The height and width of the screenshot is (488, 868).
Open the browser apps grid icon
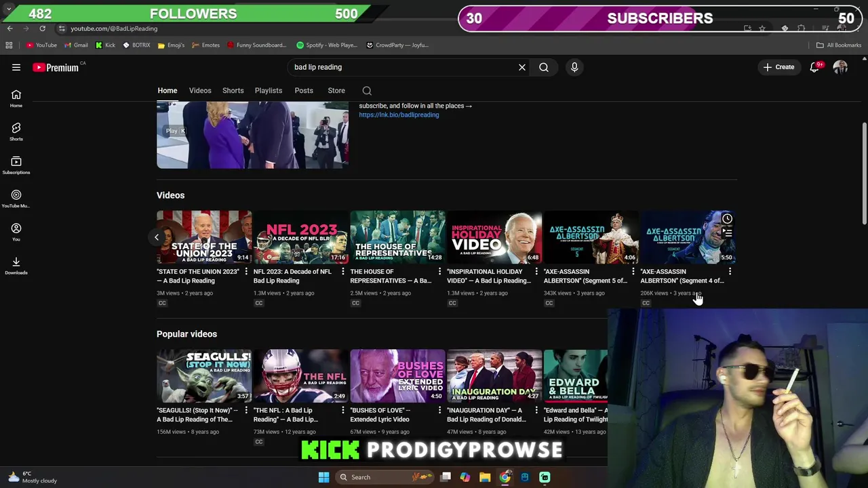pyautogui.click(x=9, y=45)
